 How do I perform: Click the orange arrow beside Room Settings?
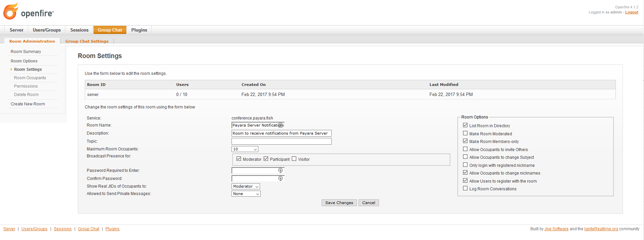pos(11,69)
